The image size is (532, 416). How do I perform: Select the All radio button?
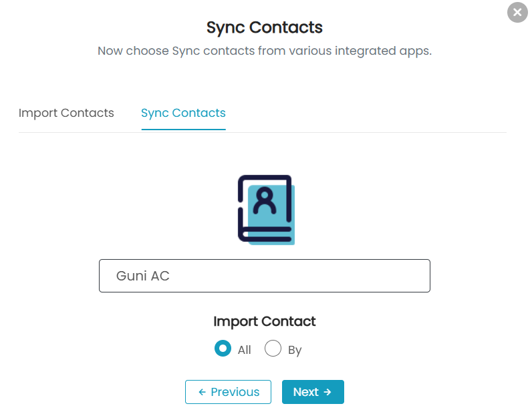223,349
